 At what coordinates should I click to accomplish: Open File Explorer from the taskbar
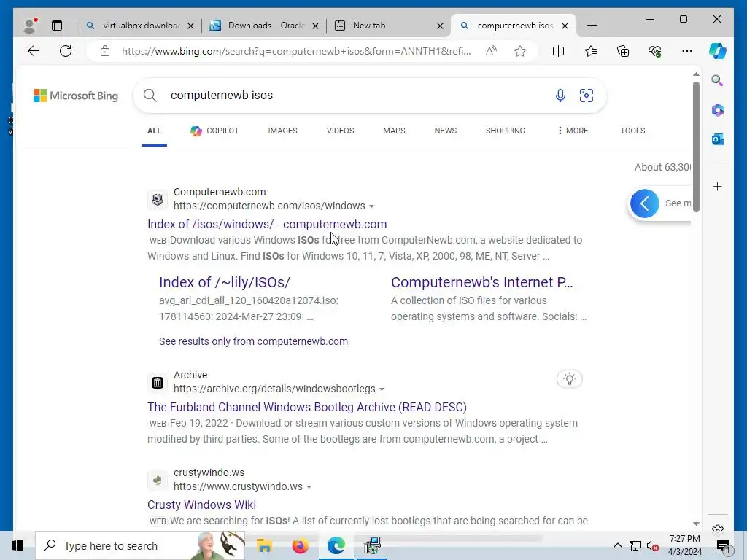pyautogui.click(x=264, y=545)
